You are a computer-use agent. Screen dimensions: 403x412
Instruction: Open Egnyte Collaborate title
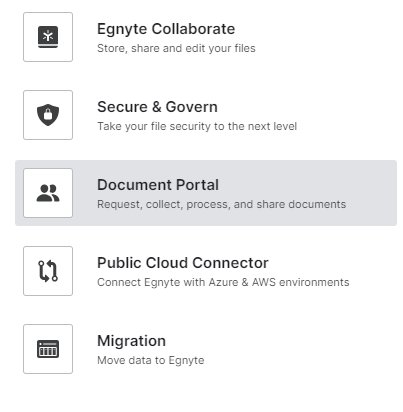[x=166, y=29]
